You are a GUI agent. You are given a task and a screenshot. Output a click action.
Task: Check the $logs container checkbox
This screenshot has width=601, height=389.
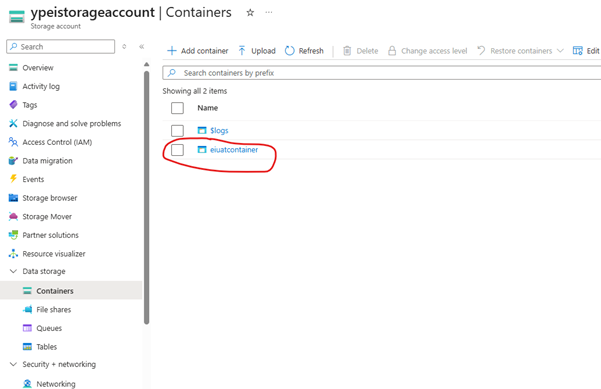[x=177, y=131]
